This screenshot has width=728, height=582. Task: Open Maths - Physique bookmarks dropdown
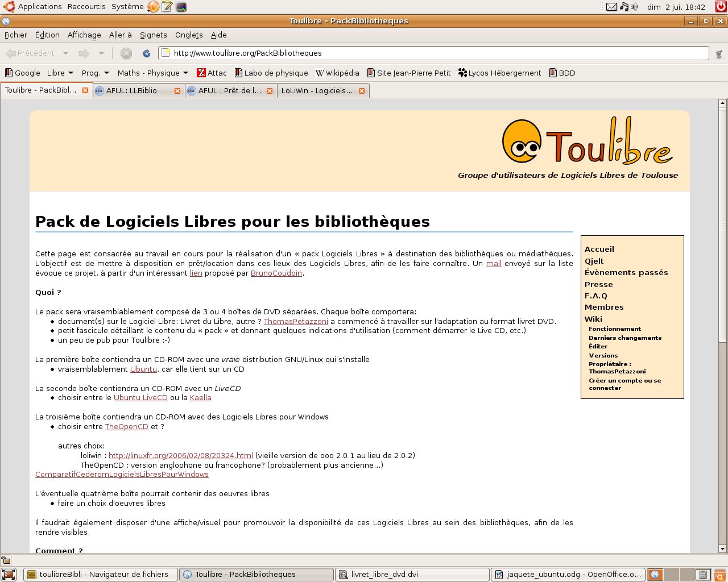pyautogui.click(x=153, y=73)
